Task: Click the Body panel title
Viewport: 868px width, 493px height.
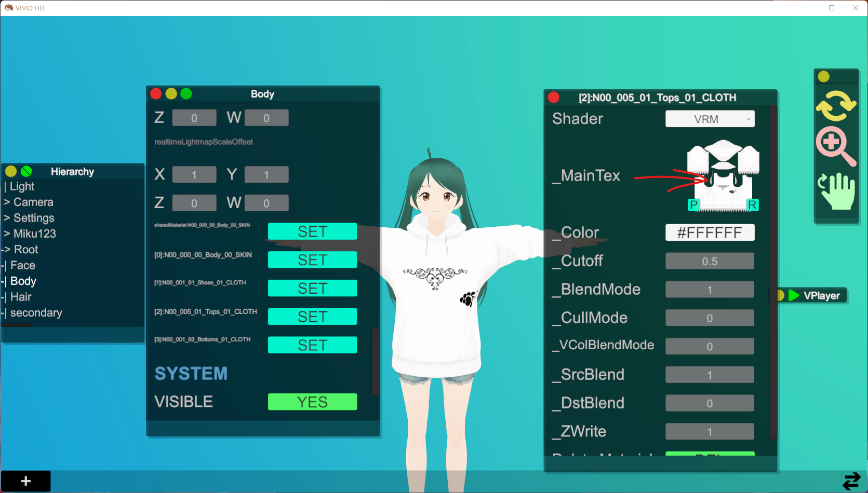Action: click(x=262, y=93)
